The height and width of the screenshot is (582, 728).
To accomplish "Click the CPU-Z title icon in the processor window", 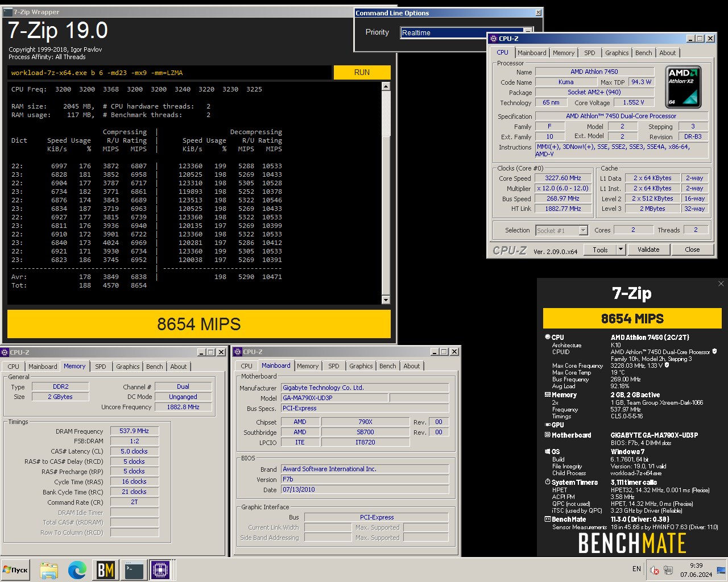I will point(493,39).
